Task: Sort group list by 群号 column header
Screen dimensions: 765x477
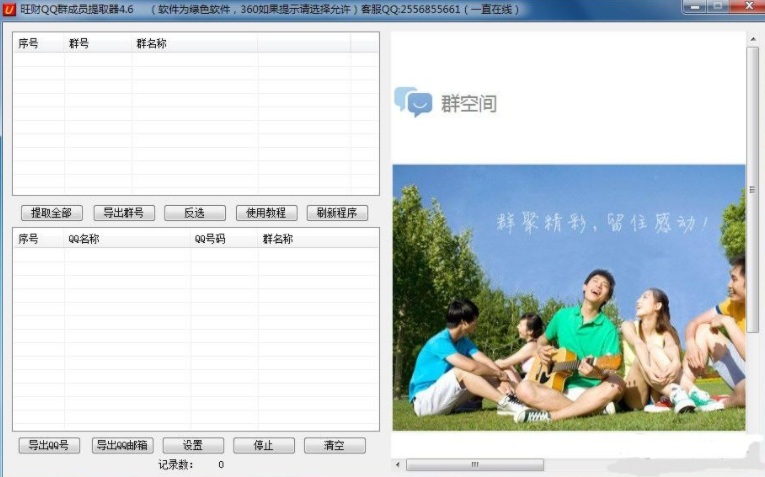Action: click(98, 43)
